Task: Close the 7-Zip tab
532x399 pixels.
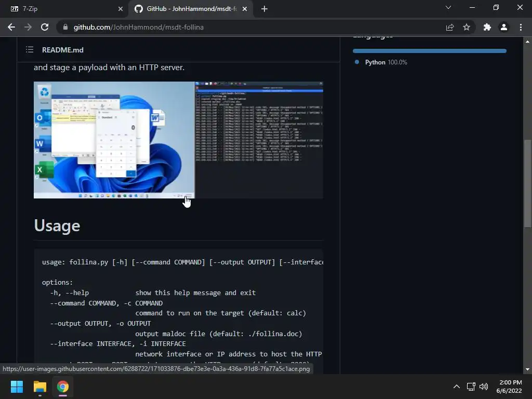Action: [121, 9]
